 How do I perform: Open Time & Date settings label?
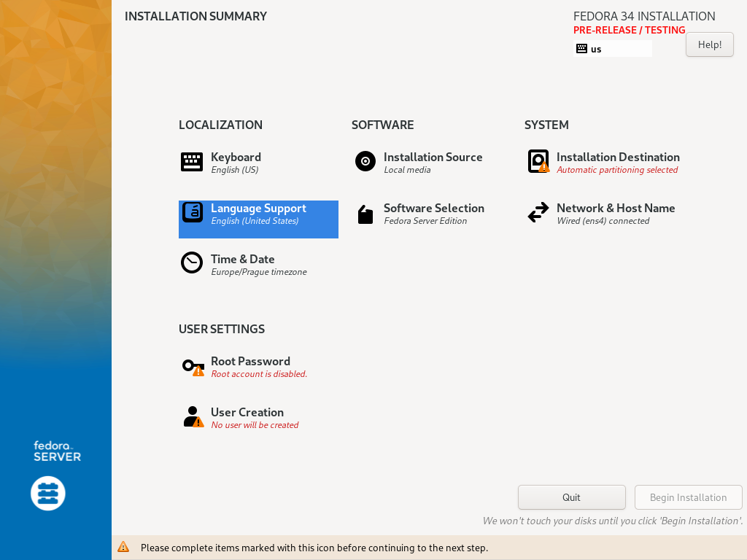(x=242, y=259)
